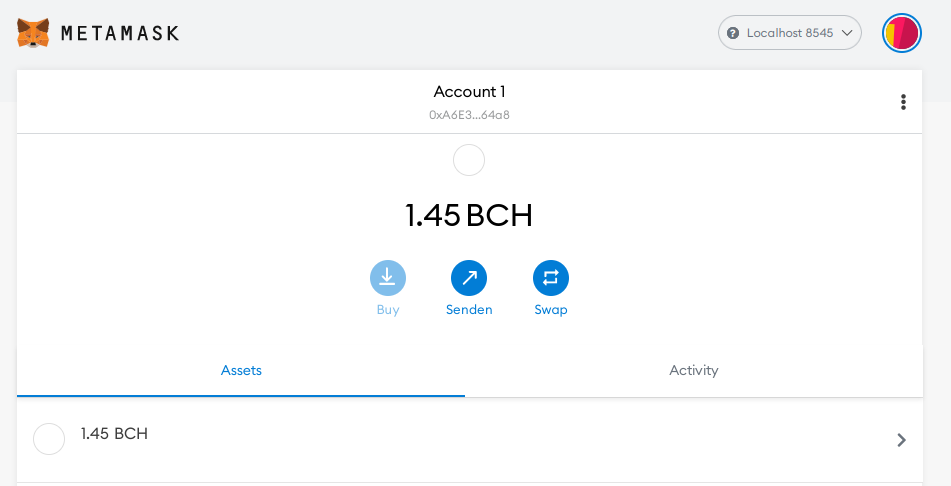This screenshot has width=951, height=486.
Task: Click the 1.45 BCH main balance
Action: (469, 215)
